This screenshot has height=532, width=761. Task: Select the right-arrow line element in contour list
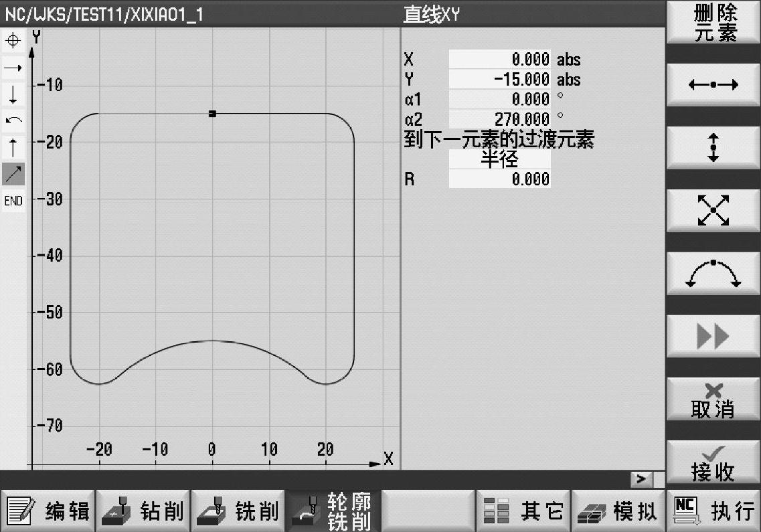coord(13,68)
